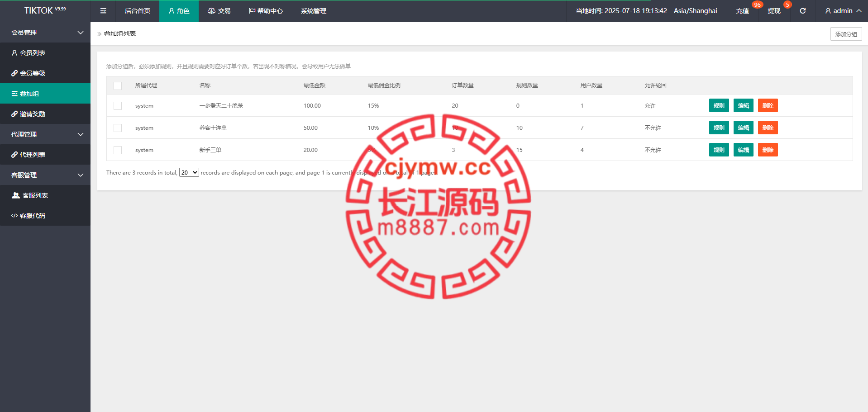Click 编辑 for 养客十连单
This screenshot has width=868, height=412.
[743, 128]
